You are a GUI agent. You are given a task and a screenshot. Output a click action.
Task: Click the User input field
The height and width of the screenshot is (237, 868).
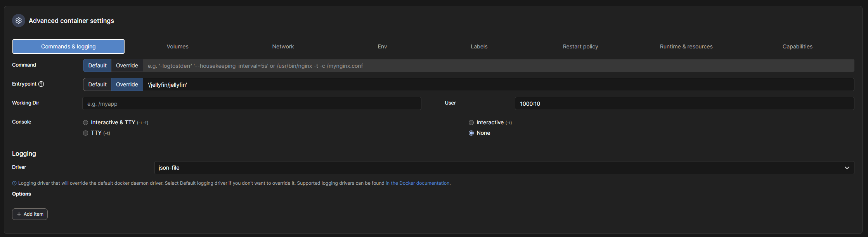[684, 103]
